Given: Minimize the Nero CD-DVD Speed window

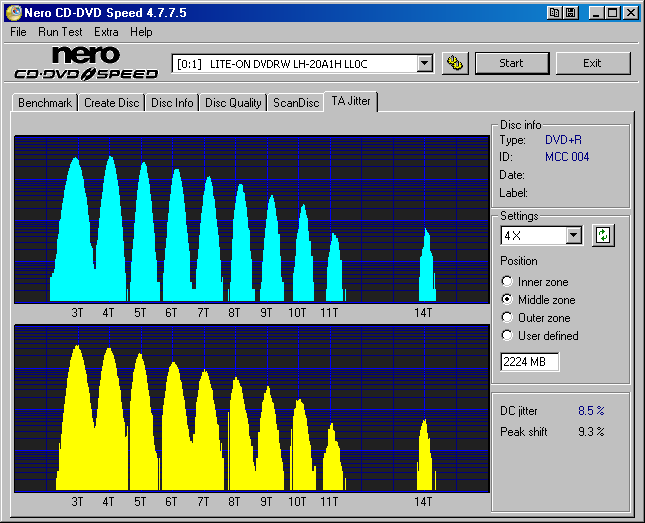Looking at the screenshot, I should pos(596,13).
